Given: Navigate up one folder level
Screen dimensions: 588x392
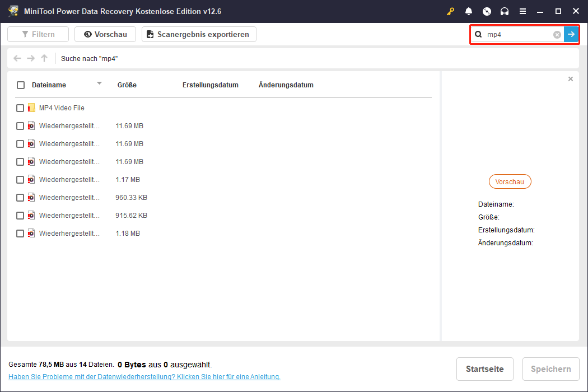Looking at the screenshot, I should tap(44, 58).
